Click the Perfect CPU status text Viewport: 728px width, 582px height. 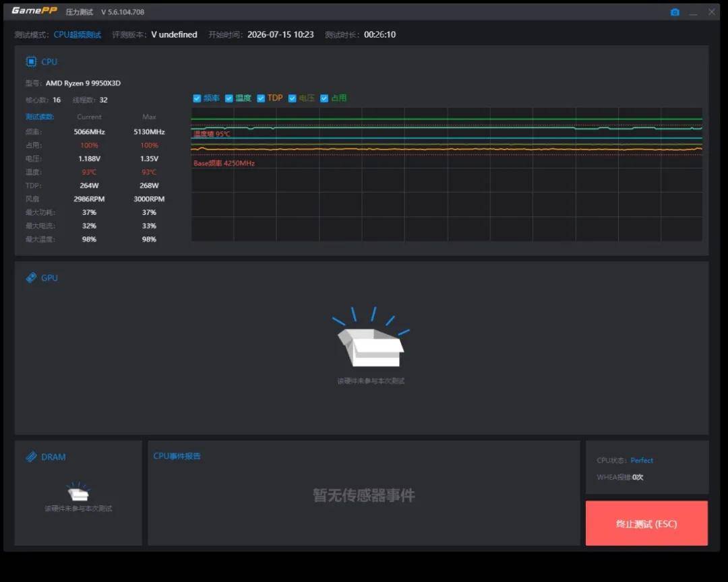click(642, 460)
